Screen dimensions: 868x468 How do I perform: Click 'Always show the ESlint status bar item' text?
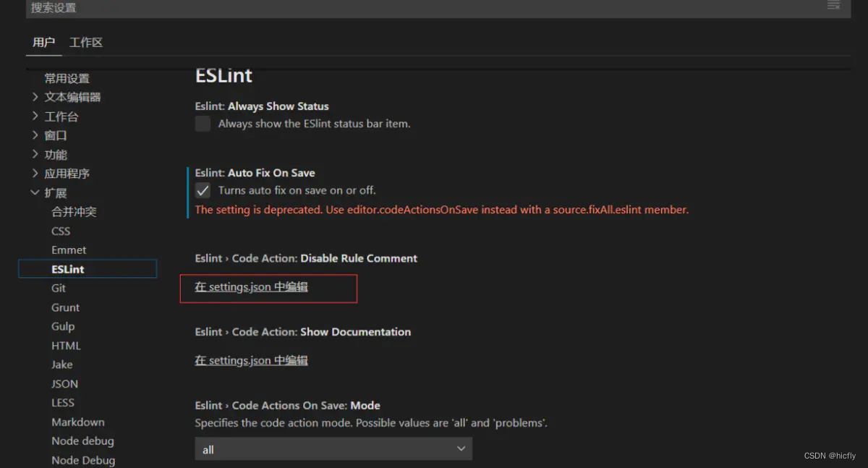pos(315,124)
